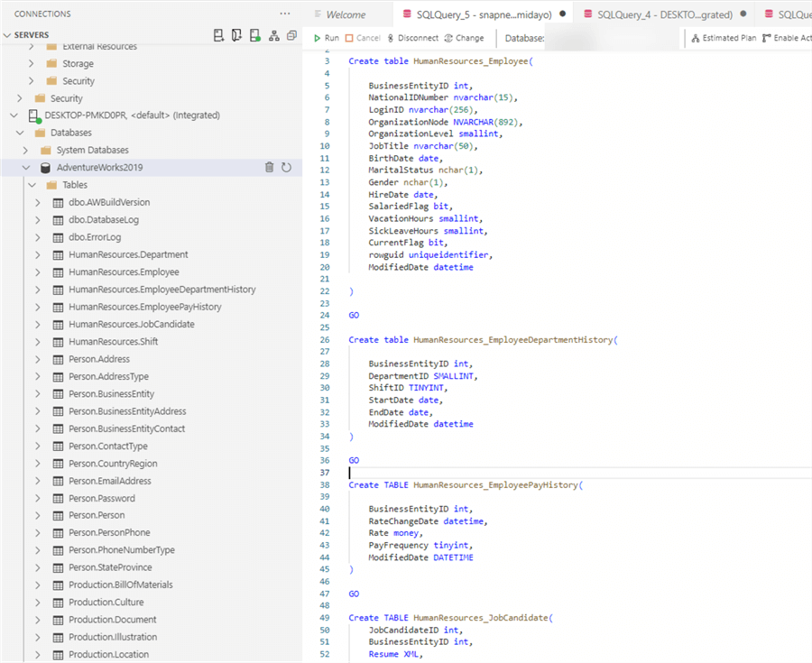
Task: Click the GO statement on line 36
Action: [354, 461]
